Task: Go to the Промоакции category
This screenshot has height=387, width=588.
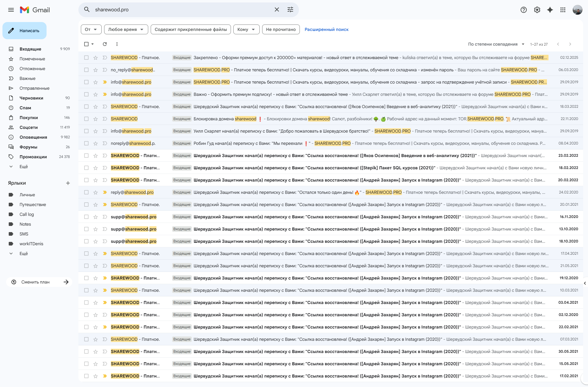Action: 33,157
